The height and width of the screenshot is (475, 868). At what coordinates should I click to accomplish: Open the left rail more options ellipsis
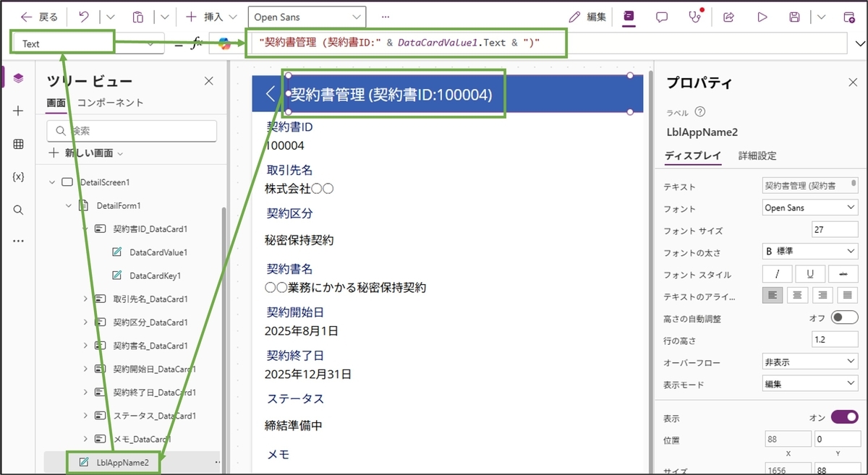tap(19, 241)
